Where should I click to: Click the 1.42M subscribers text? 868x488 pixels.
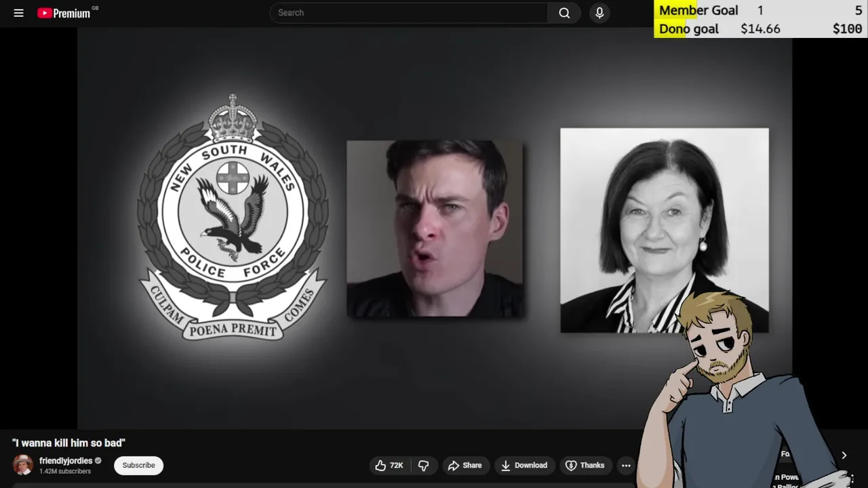tap(65, 471)
